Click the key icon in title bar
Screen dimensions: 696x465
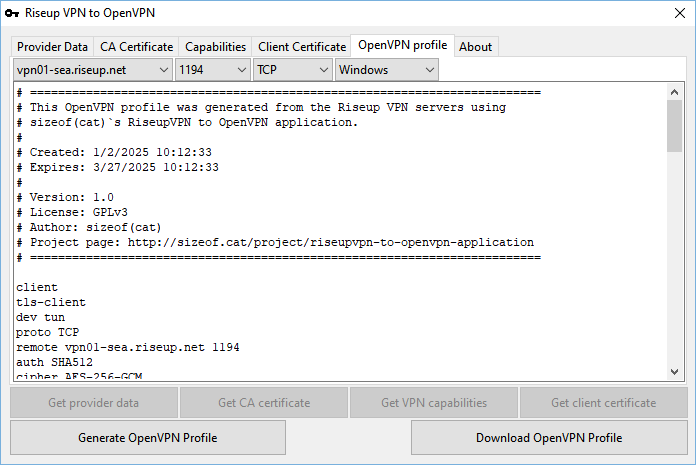pyautogui.click(x=14, y=13)
